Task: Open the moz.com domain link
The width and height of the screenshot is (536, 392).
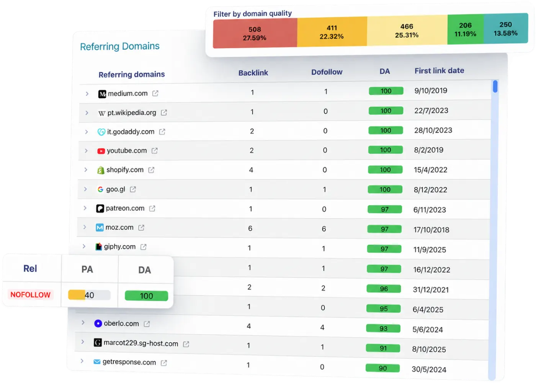Action: point(119,227)
